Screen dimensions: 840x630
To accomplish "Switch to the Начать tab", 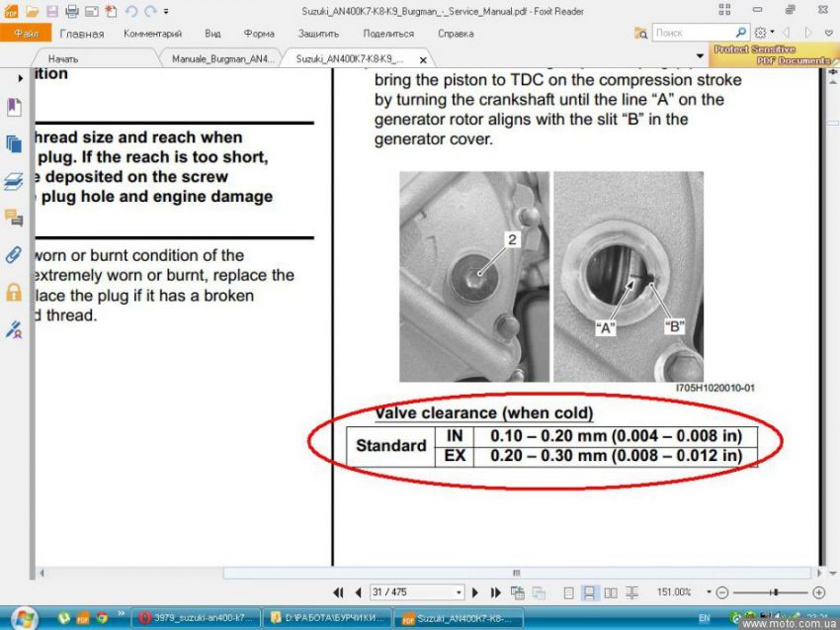I will pyautogui.click(x=63, y=59).
